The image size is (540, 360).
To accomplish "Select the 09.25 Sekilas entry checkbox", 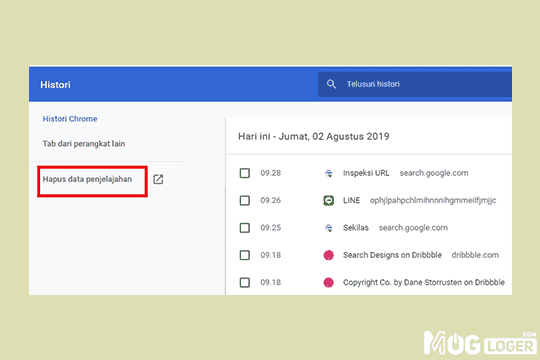I will [245, 228].
